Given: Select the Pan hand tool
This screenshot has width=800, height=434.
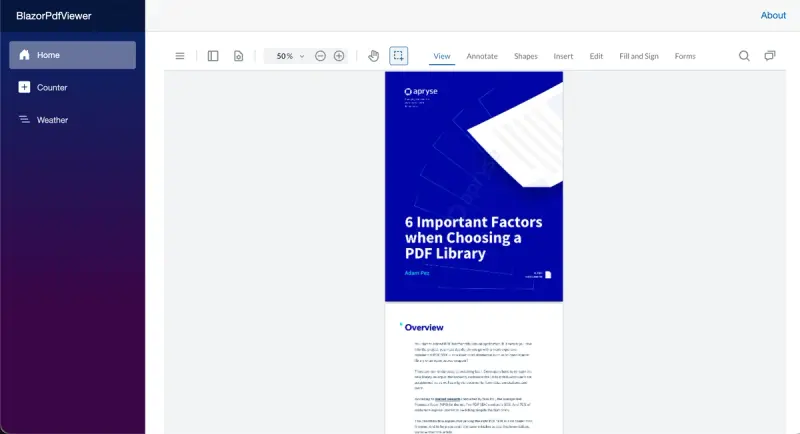Looking at the screenshot, I should pos(373,56).
